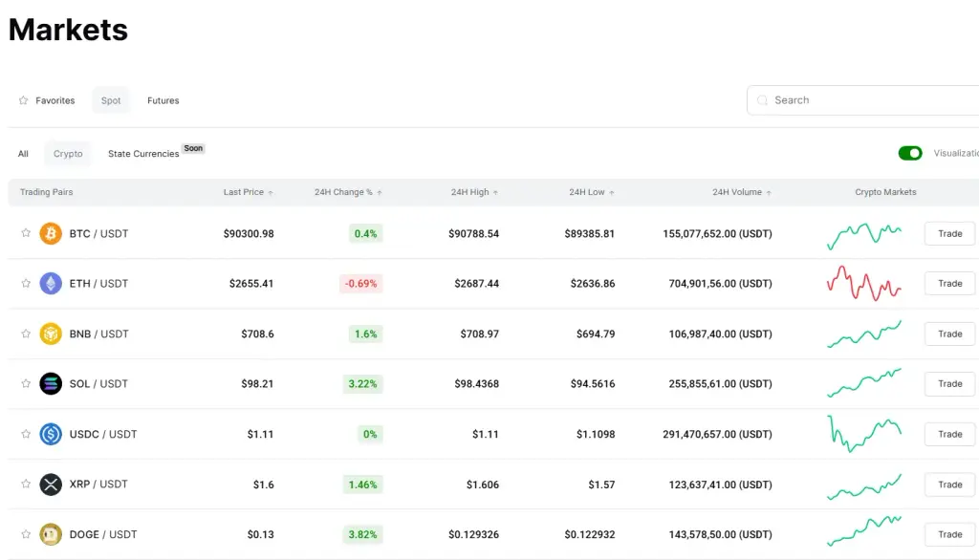Image resolution: width=979 pixels, height=560 pixels.
Task: Click the Solana coin icon
Action: click(51, 383)
